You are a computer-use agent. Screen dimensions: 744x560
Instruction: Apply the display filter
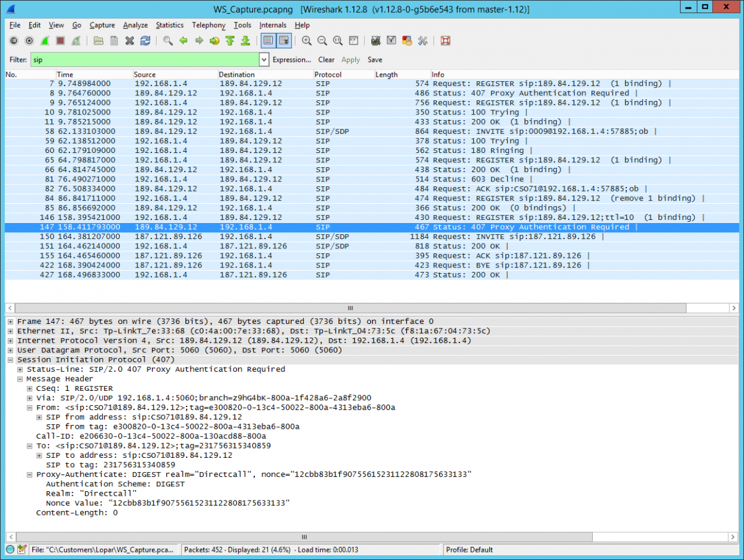click(x=351, y=60)
